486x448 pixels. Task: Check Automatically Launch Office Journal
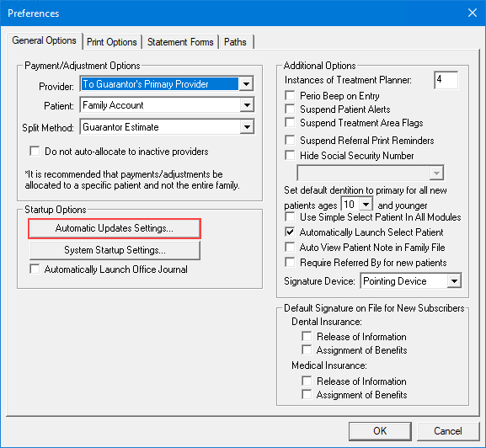(x=35, y=269)
